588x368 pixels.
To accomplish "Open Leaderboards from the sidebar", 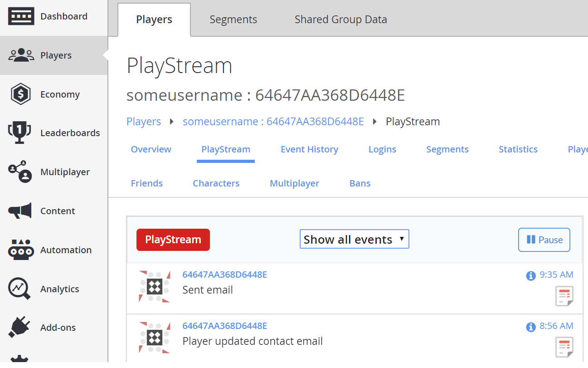I will 21,132.
